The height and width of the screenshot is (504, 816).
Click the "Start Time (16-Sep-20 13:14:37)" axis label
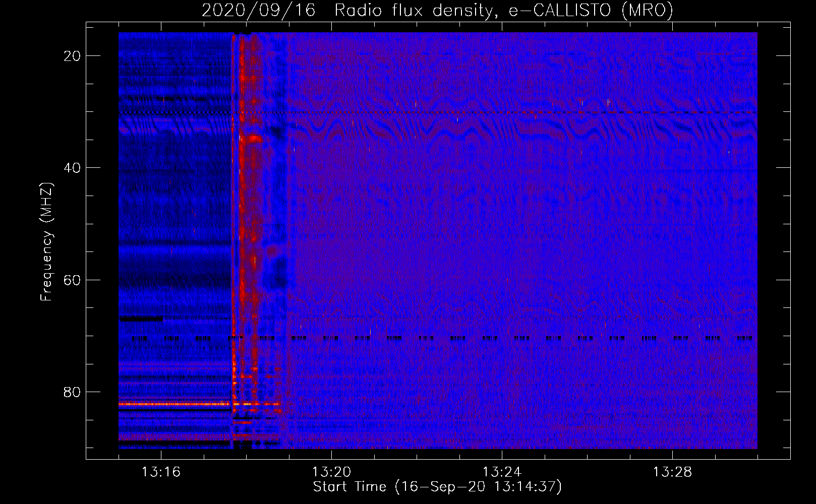point(437,487)
